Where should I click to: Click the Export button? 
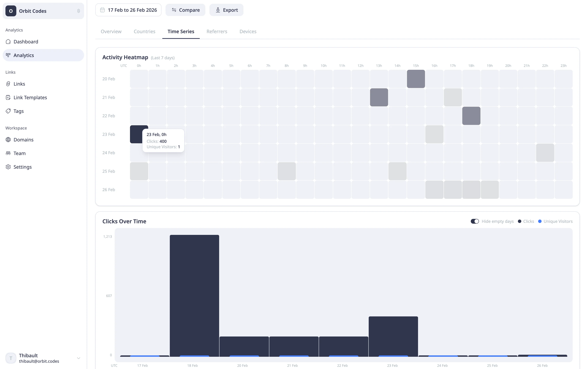[x=226, y=10]
